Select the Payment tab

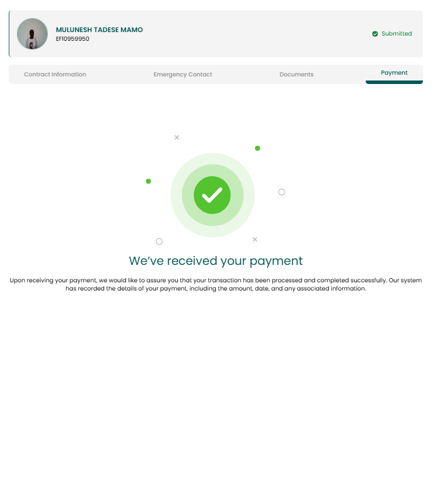pos(394,73)
